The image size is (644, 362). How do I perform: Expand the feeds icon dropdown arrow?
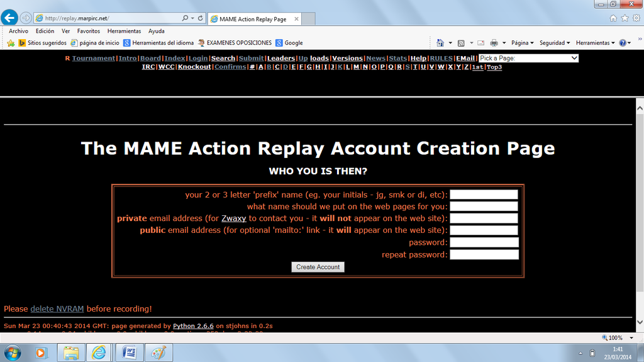click(x=471, y=43)
